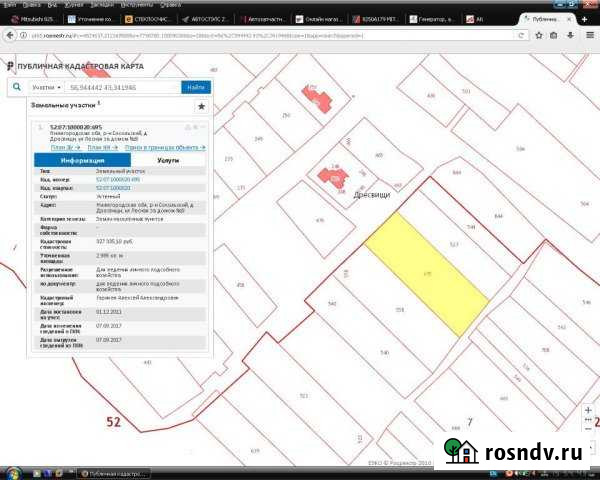600x480 pixels.
Task: Click the search magnifier icon in cadastral panel
Action: 17,87
